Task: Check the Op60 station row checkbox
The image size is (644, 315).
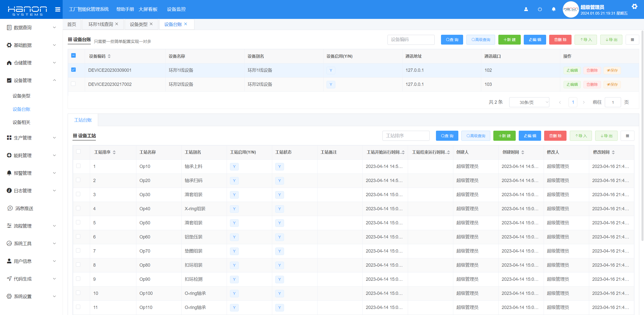Action: (78, 236)
